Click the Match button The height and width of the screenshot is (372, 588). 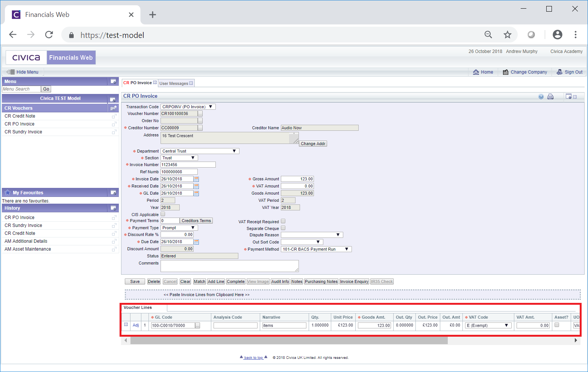pos(200,281)
